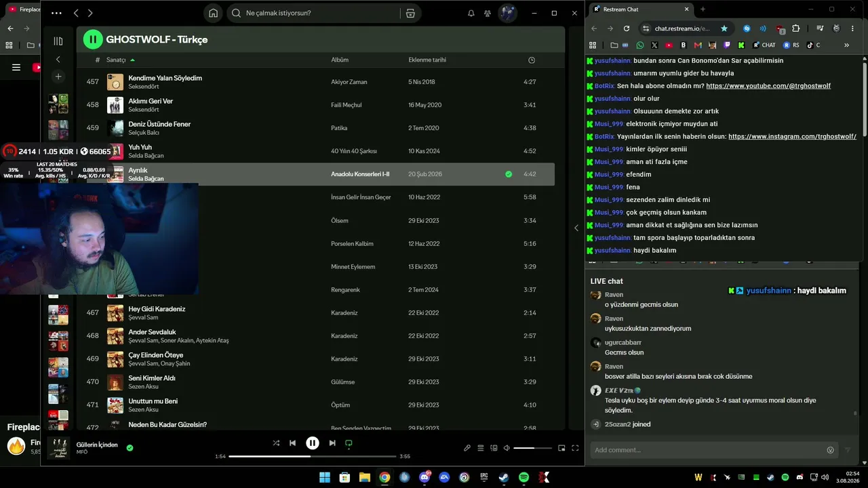Image resolution: width=868 pixels, height=488 pixels.
Task: Skip to the previous track
Action: 292,443
